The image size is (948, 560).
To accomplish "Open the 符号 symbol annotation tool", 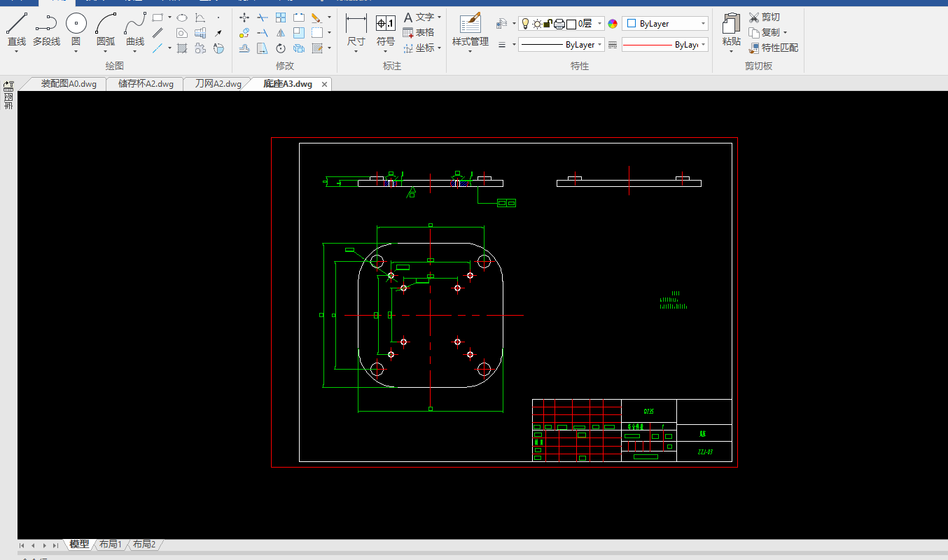I will 386,30.
